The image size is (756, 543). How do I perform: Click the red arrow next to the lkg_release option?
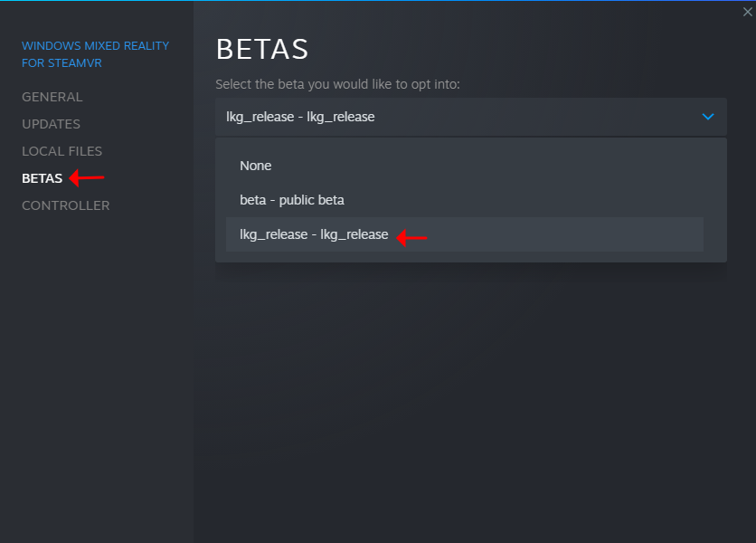pos(412,238)
